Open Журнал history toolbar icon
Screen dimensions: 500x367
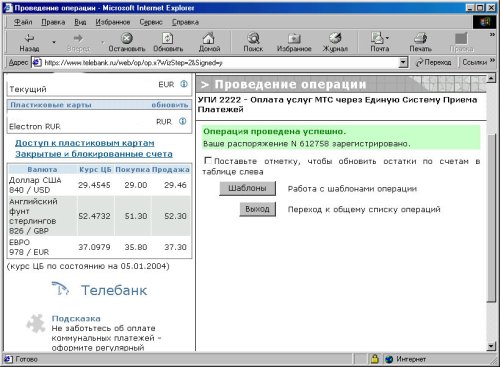335,38
